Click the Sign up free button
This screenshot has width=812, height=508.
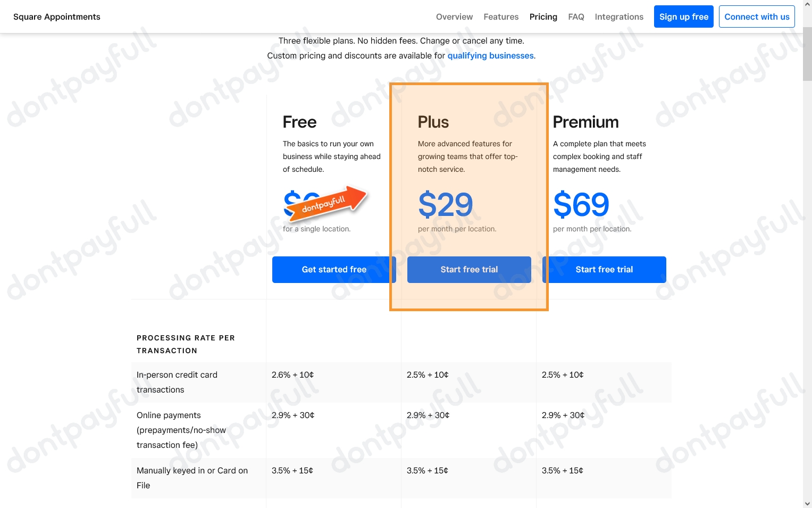[683, 16]
